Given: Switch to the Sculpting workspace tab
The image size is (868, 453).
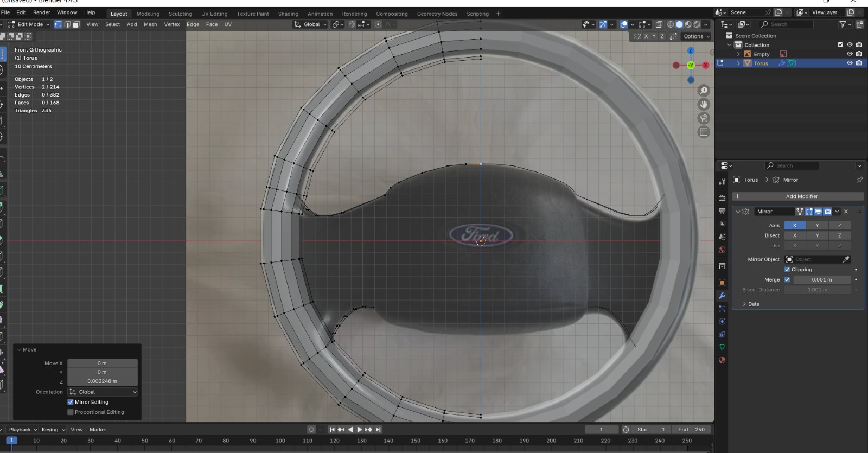Looking at the screenshot, I should coord(180,14).
